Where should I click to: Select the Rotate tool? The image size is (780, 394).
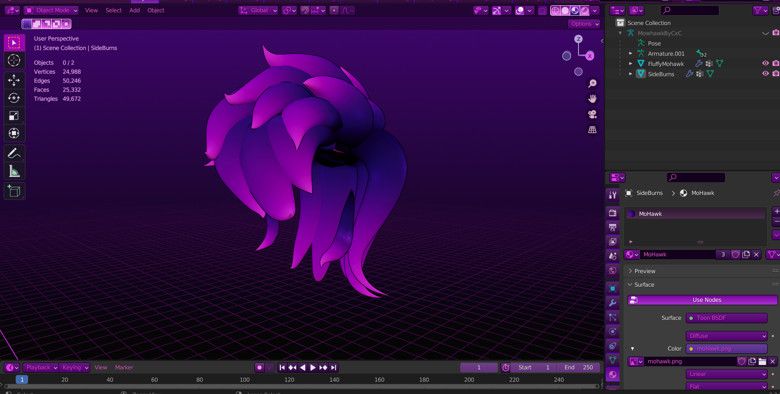point(14,98)
